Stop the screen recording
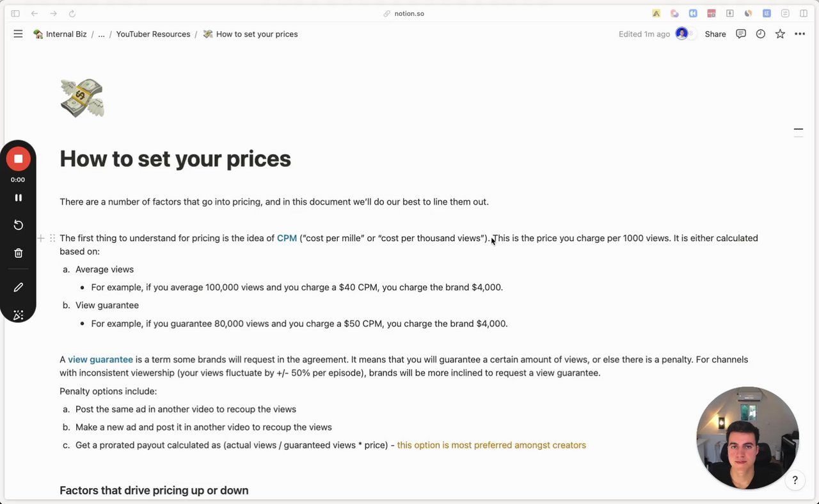The width and height of the screenshot is (819, 504). pyautogui.click(x=18, y=159)
